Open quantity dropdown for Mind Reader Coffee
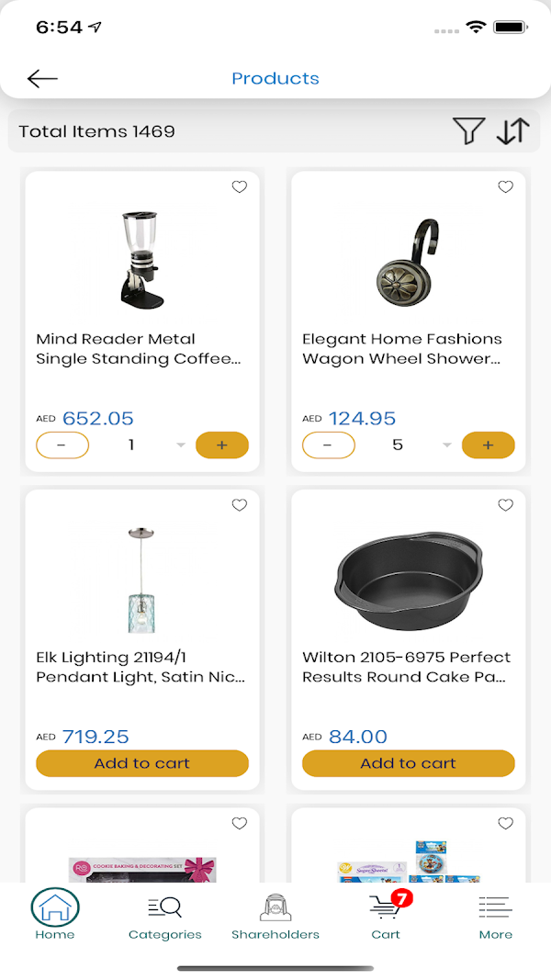The image size is (551, 980). pyautogui.click(x=181, y=445)
